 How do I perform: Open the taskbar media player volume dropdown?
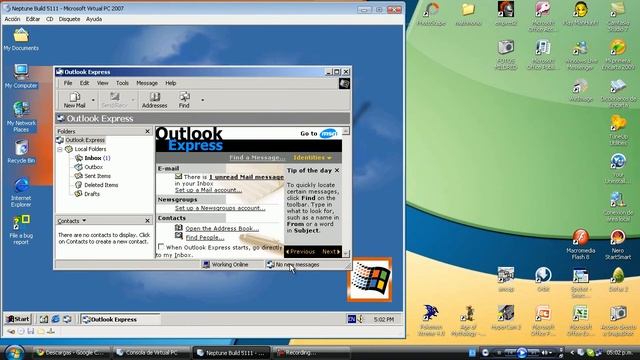tap(550, 353)
